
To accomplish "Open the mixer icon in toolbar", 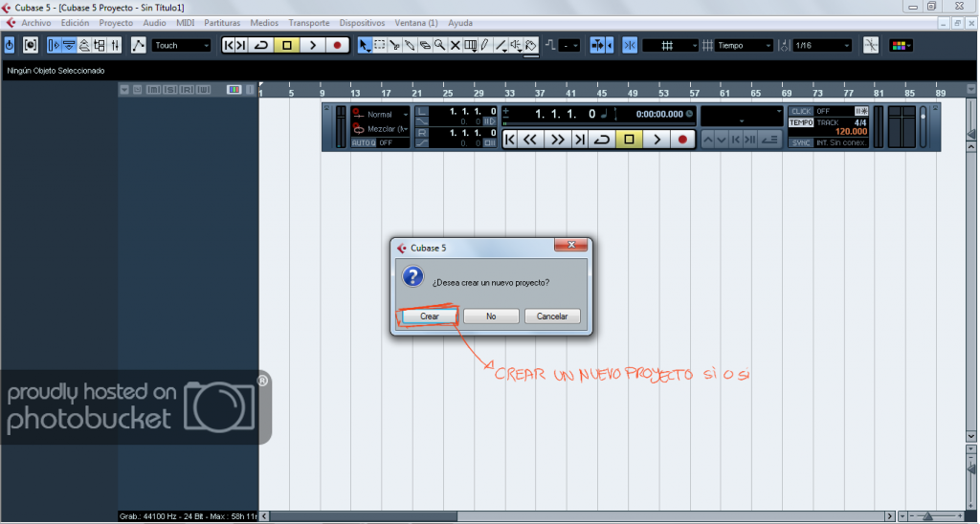I will [115, 45].
